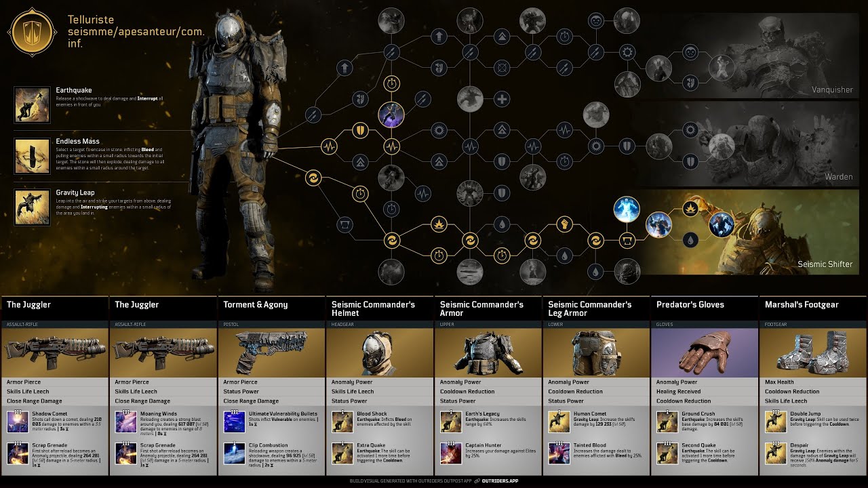Inspect the Earth's Legacy mod icon
Viewport: 868px width, 488px height.
click(451, 420)
